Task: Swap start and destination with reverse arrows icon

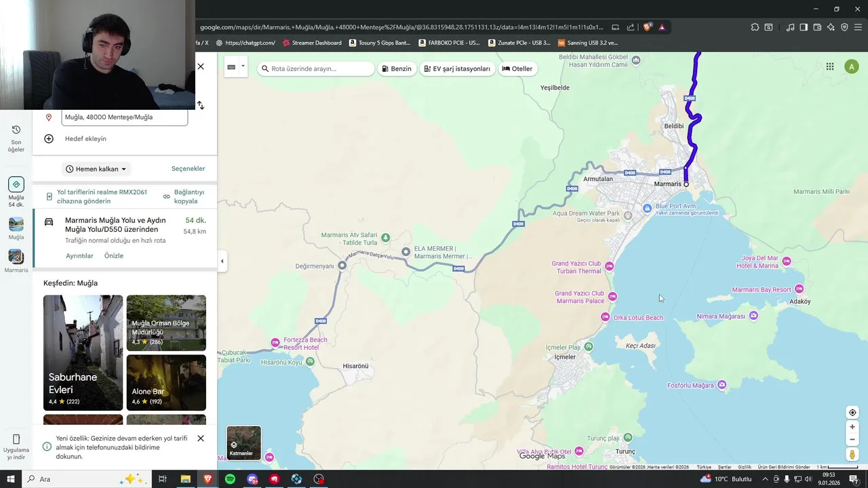Action: pyautogui.click(x=201, y=105)
